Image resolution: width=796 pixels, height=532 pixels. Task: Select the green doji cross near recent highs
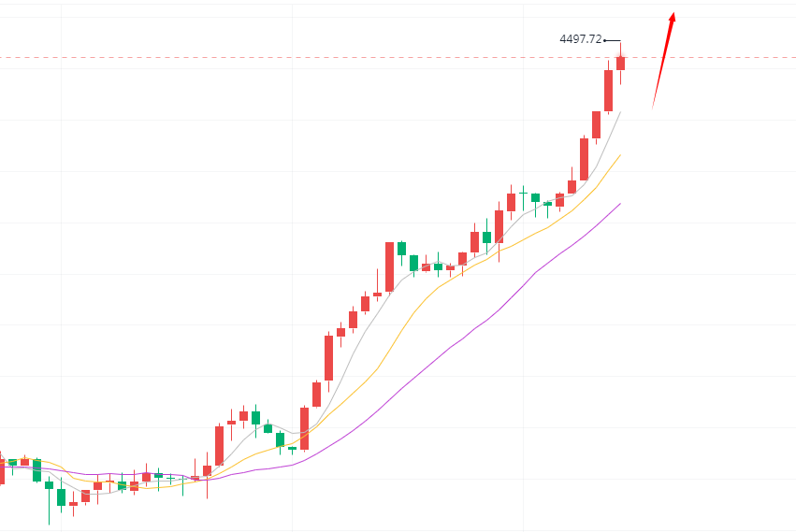(523, 191)
